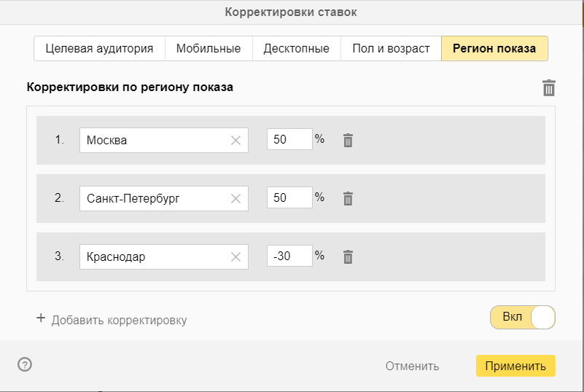This screenshot has width=584, height=392.
Task: Click the Корректировки ставок dialog title
Action: pyautogui.click(x=291, y=12)
